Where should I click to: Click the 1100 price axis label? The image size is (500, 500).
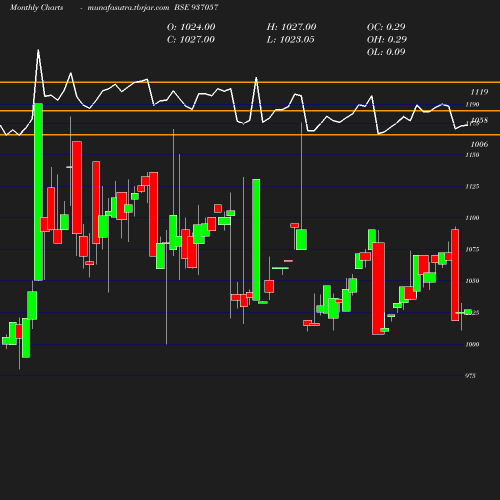(472, 218)
